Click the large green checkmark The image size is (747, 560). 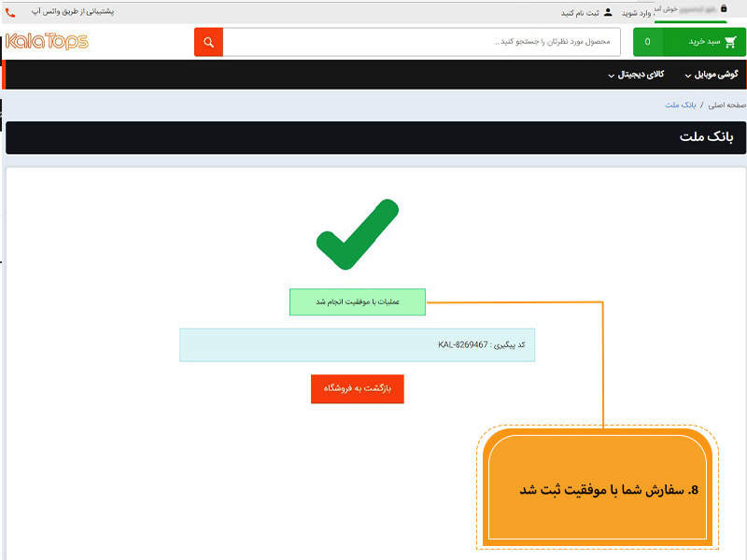[x=357, y=235]
